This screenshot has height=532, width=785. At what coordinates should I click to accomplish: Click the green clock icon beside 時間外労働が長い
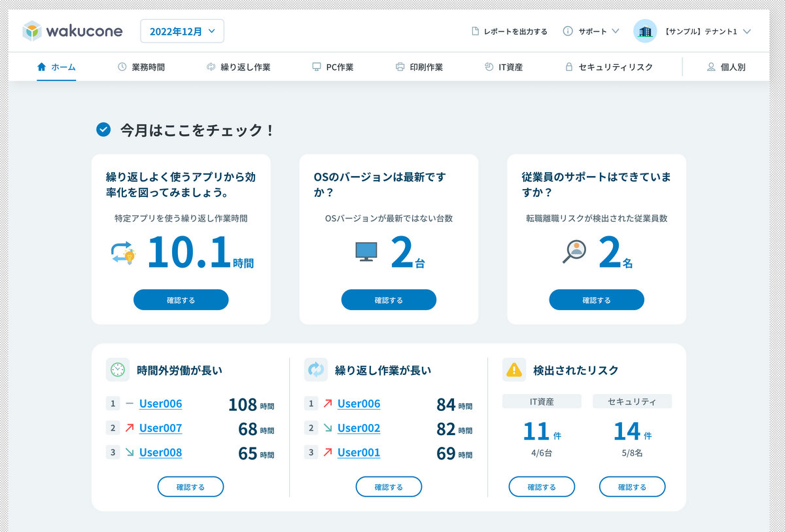click(x=117, y=369)
